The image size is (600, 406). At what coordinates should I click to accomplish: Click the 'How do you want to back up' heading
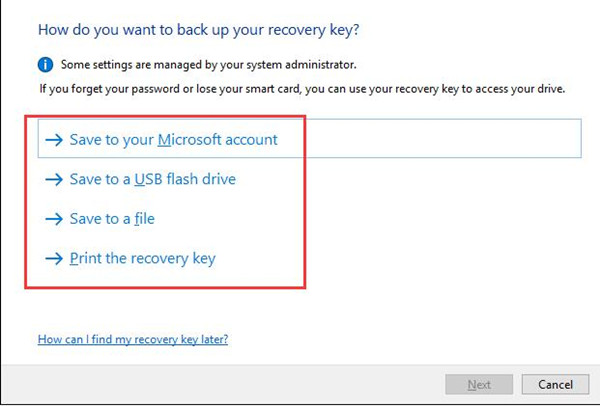(199, 30)
